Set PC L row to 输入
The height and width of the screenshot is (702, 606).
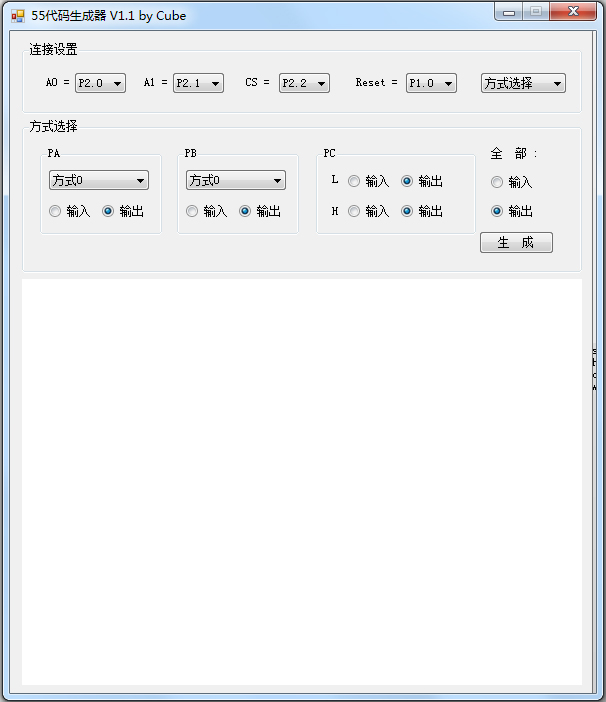coord(355,181)
